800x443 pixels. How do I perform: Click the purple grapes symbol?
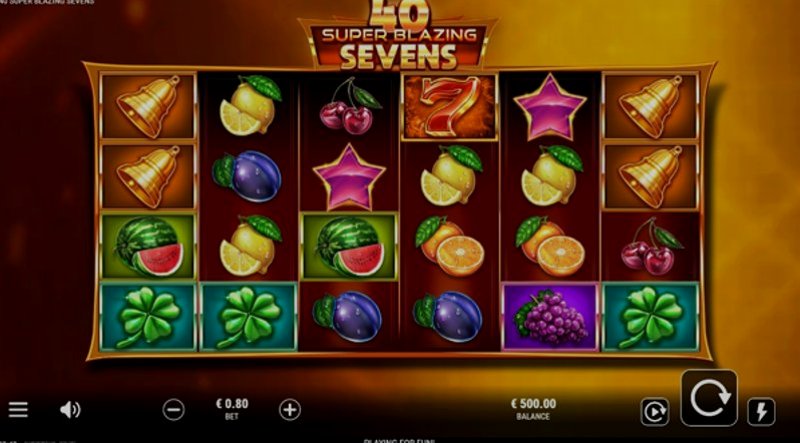pos(550,317)
